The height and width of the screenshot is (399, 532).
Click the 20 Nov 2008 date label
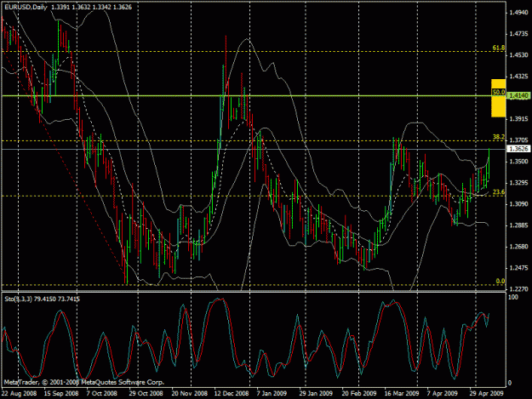[x=189, y=393]
